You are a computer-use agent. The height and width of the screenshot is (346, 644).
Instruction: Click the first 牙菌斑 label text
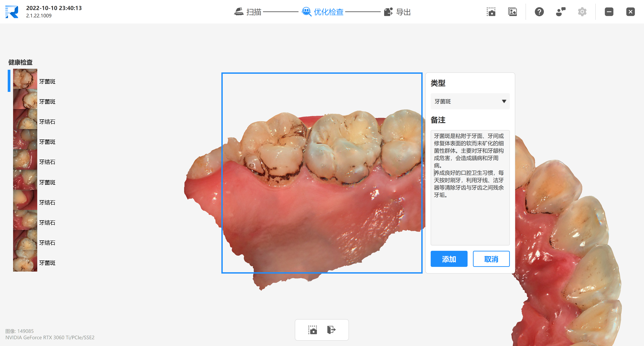47,81
